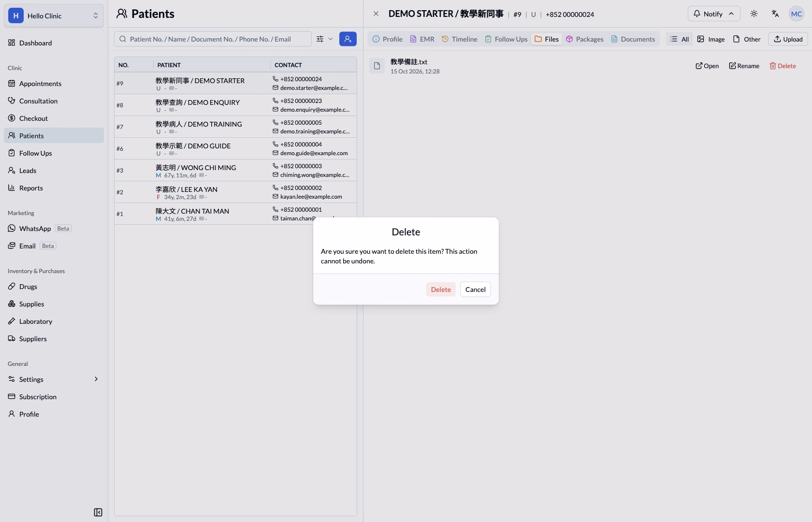Expand the Settings submenu arrow
Image resolution: width=812 pixels, height=522 pixels.
point(96,379)
